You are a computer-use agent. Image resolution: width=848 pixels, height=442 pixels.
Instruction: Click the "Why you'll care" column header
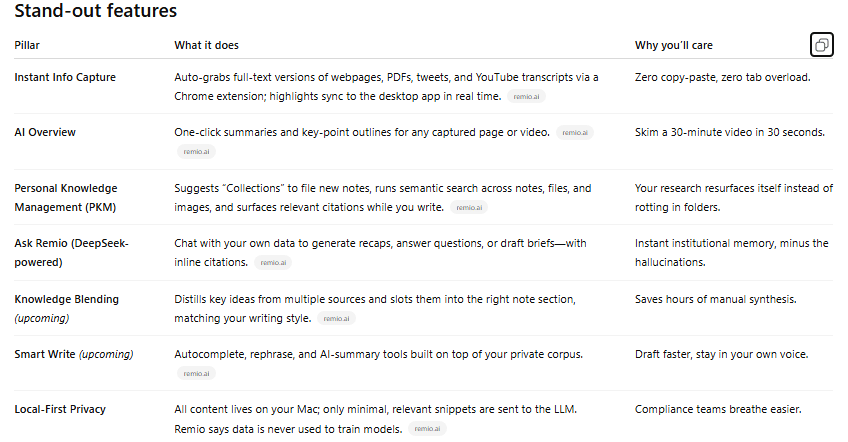[674, 45]
